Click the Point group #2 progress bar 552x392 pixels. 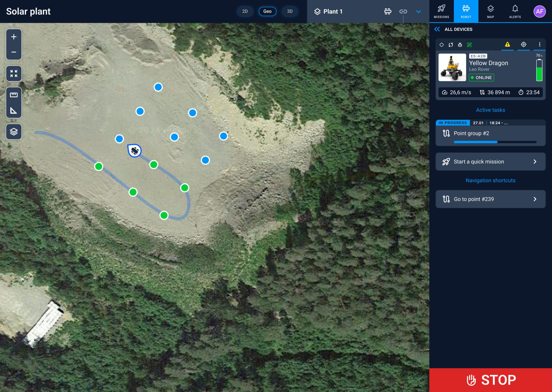tap(495, 142)
